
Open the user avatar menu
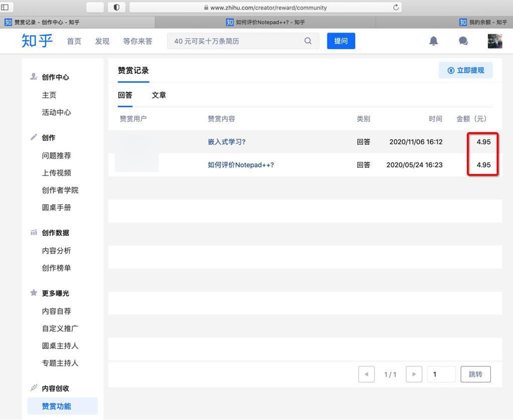495,41
